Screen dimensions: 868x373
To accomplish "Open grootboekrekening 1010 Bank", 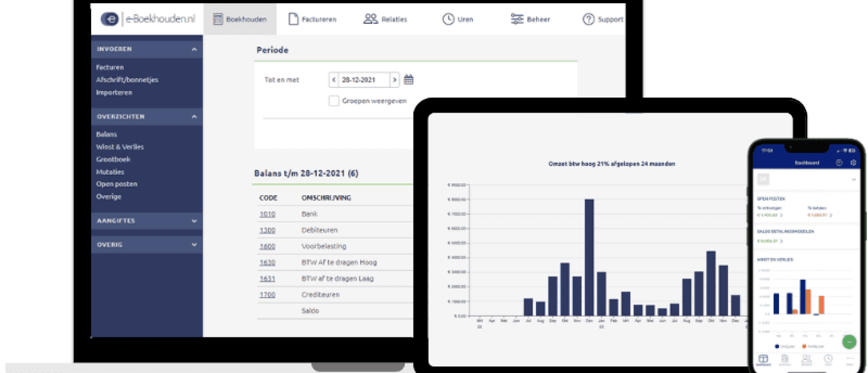I will pyautogui.click(x=267, y=214).
